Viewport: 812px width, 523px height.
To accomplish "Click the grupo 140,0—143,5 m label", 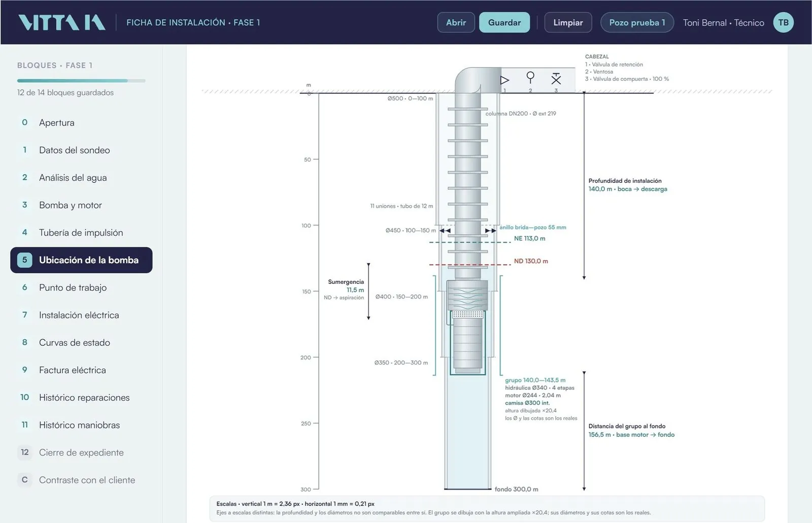I will (x=535, y=380).
